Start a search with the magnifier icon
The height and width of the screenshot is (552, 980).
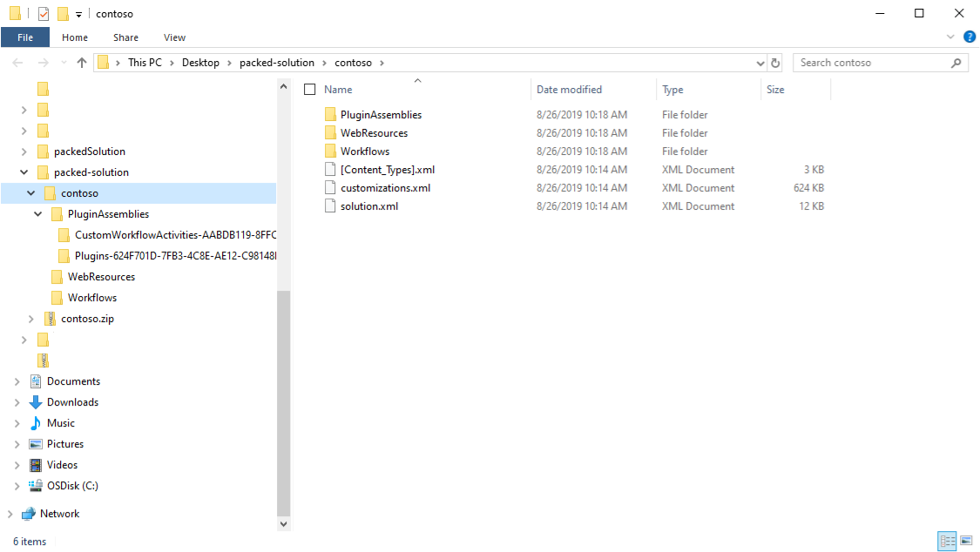(x=956, y=62)
